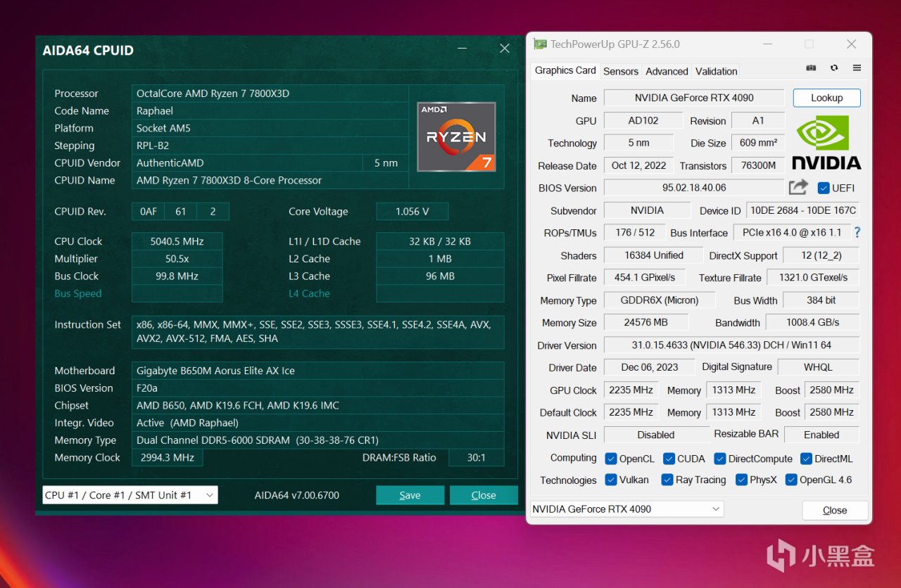Click the Texture Fillrate 1321.0 GTexel/s value

click(x=814, y=278)
